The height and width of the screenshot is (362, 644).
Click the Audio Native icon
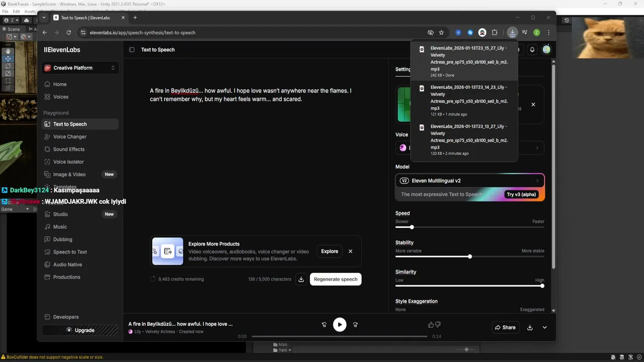pyautogui.click(x=47, y=264)
